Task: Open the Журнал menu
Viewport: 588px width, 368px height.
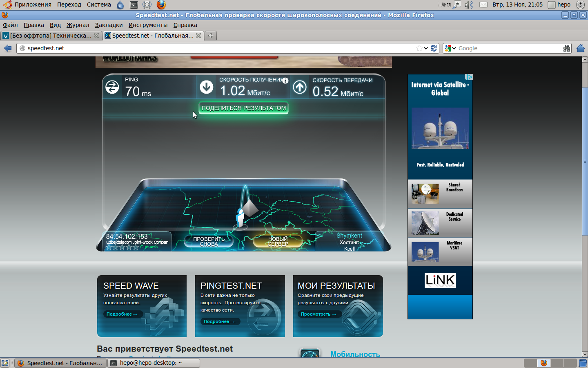Action: tap(78, 25)
